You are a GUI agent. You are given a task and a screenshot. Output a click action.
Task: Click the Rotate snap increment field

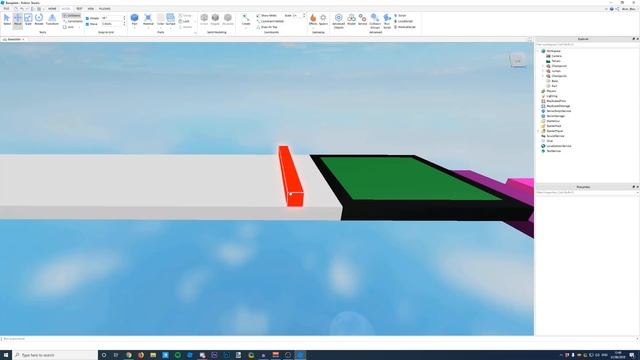(112, 18)
